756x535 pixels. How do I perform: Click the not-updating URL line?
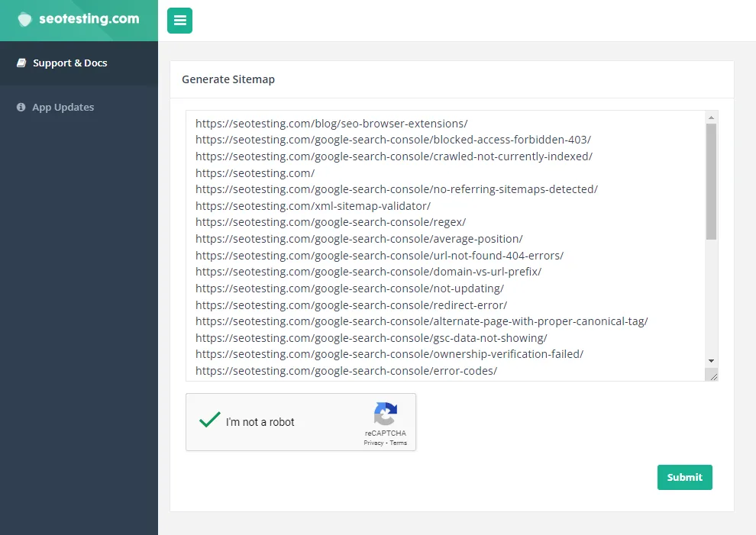[x=350, y=288]
